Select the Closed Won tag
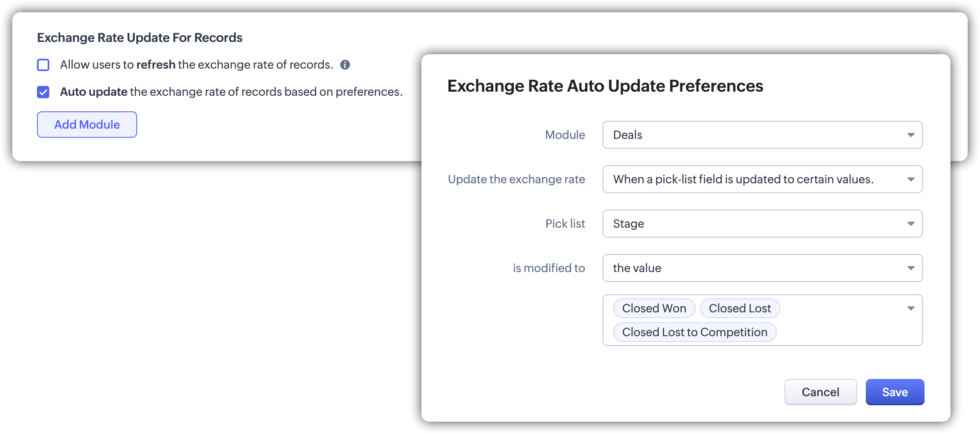Image resolution: width=980 pixels, height=434 pixels. [654, 308]
